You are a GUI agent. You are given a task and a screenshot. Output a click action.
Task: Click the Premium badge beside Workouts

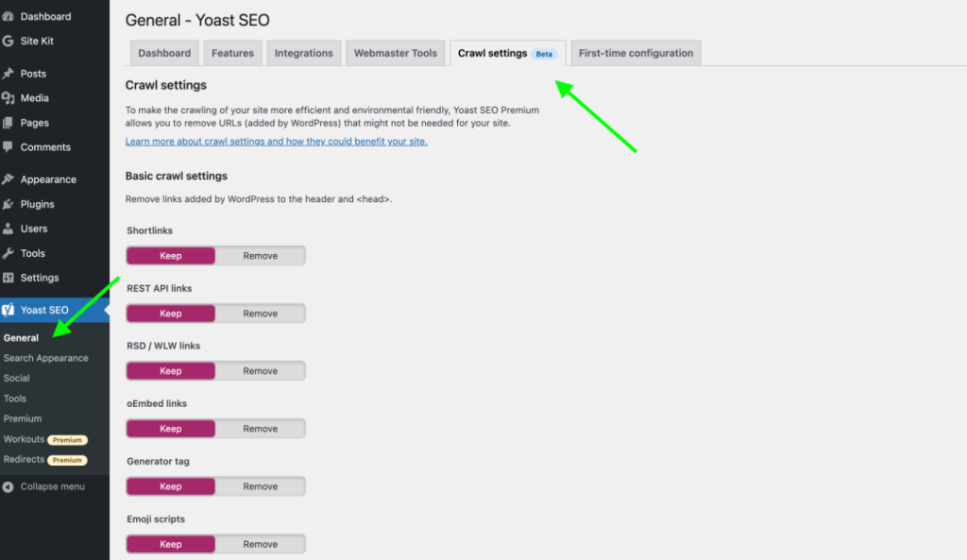[x=67, y=440]
